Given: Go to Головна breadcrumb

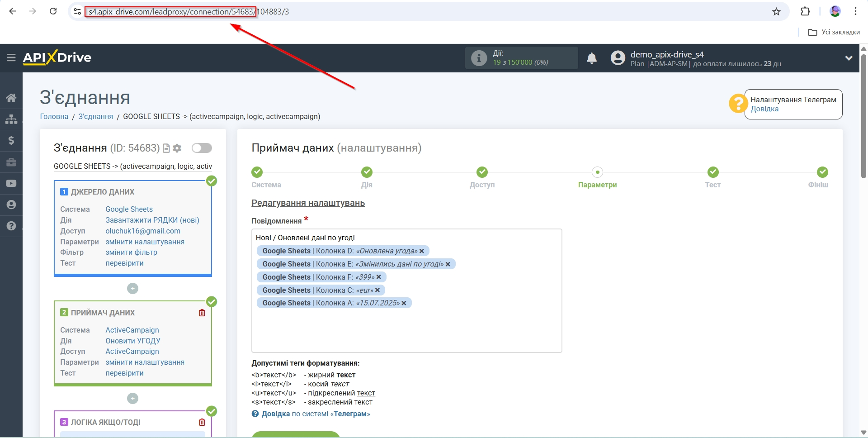Looking at the screenshot, I should (x=54, y=116).
